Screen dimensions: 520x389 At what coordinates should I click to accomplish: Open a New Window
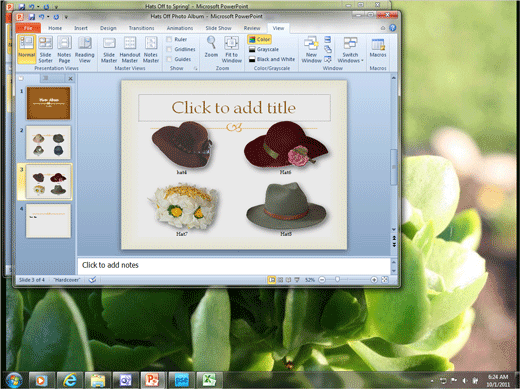click(311, 50)
